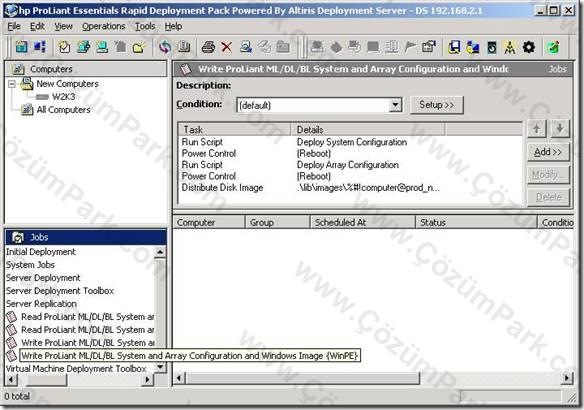Select Server Deployment folder
Viewport: 584px width, 410px height.
tap(43, 278)
